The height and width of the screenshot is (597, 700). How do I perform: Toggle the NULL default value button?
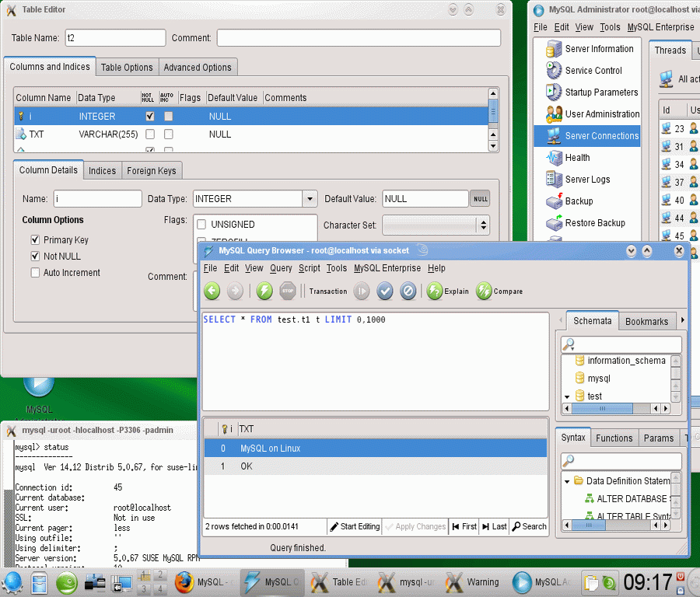click(x=481, y=199)
